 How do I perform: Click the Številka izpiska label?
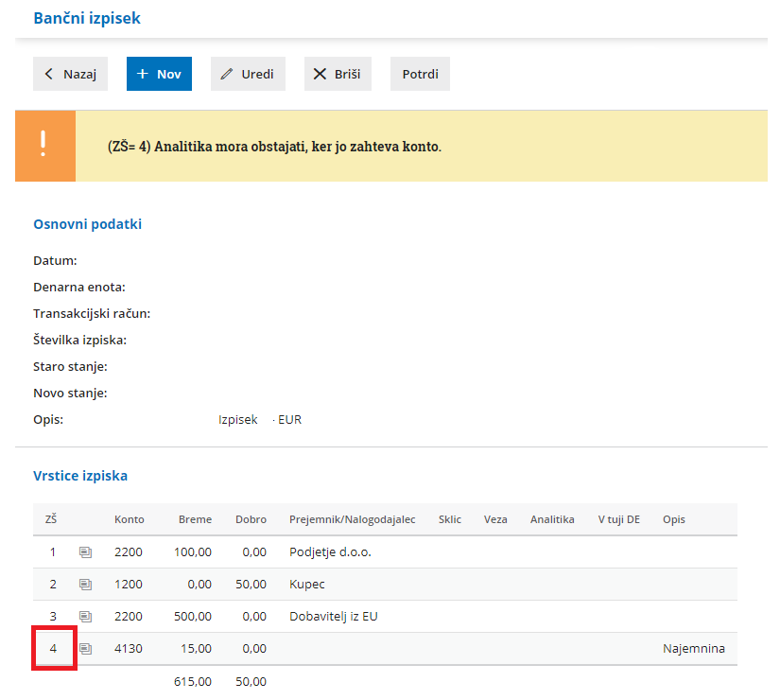(79, 340)
